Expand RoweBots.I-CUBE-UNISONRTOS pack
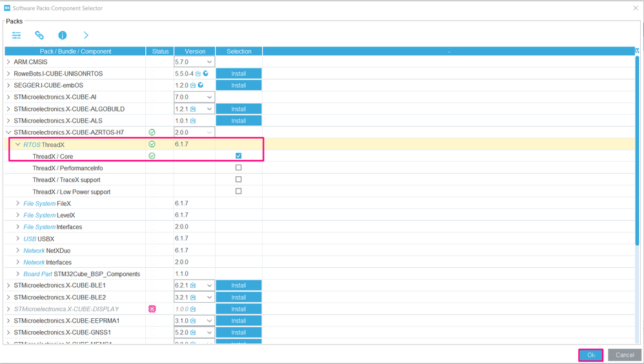Viewport: 644px width, 364px height. click(x=8, y=74)
